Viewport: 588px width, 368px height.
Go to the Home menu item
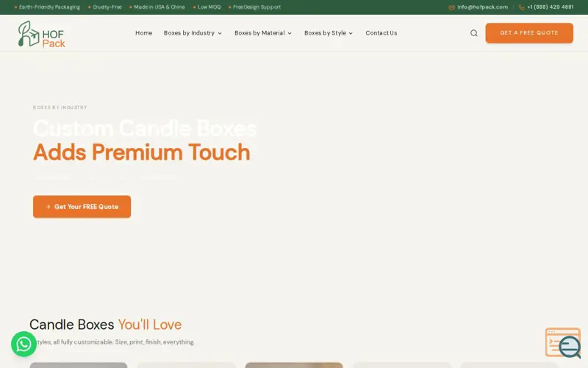[x=143, y=33]
